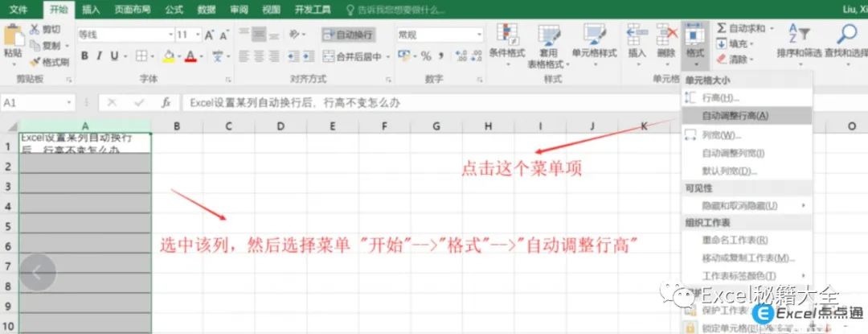Viewport: 868px width, 334px height.
Task: Choose AutoFit Row Height (自动调整行高)
Action: [x=747, y=116]
